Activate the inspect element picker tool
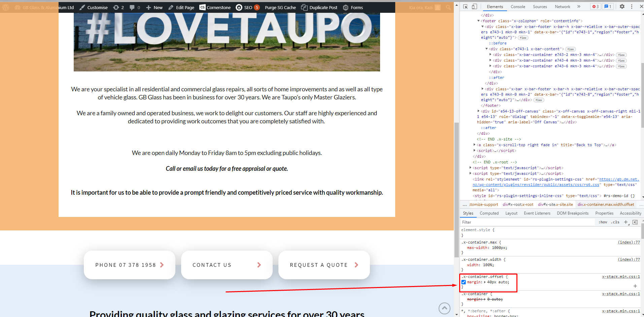Screen dimensions: 644x317 pyautogui.click(x=465, y=6)
